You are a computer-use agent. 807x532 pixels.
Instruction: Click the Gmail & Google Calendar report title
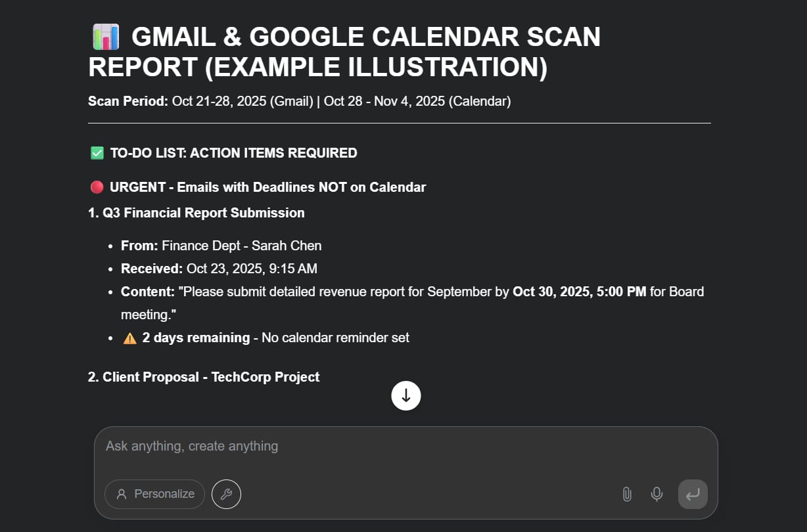tap(344, 53)
